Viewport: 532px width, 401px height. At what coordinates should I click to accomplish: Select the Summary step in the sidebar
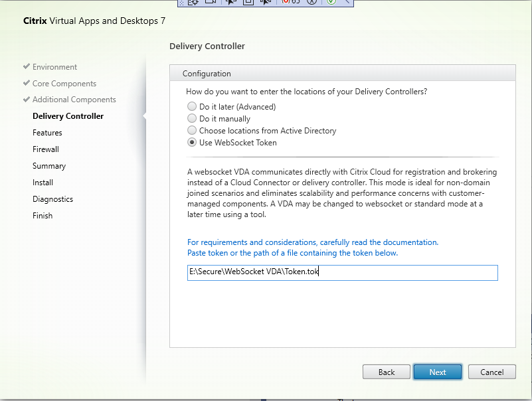pos(49,165)
